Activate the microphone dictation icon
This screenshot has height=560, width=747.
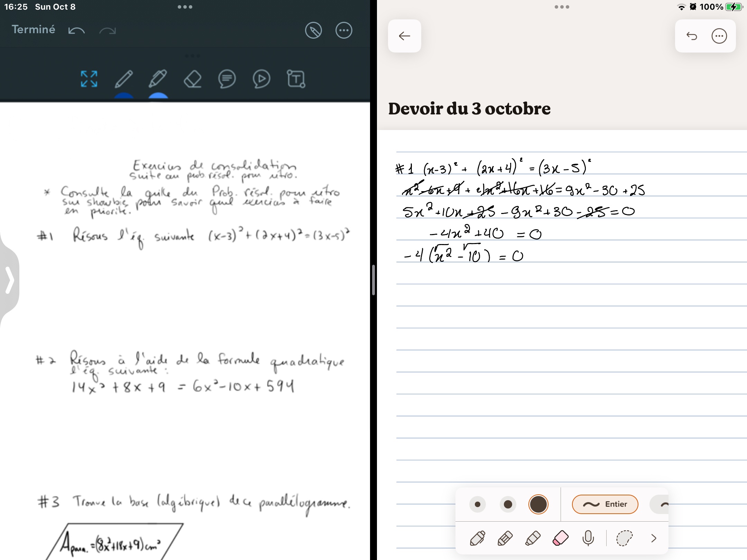tap(588, 538)
